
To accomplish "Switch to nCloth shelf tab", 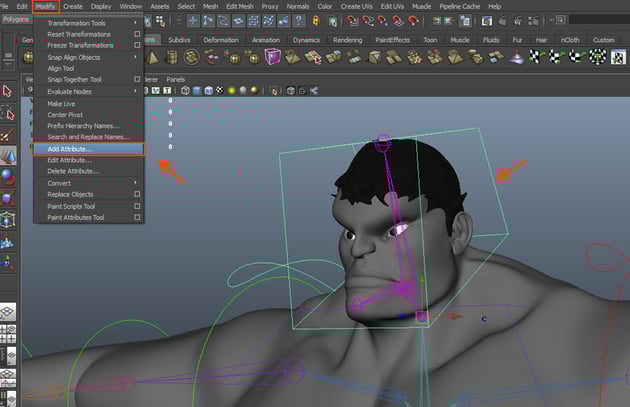I will pos(570,40).
